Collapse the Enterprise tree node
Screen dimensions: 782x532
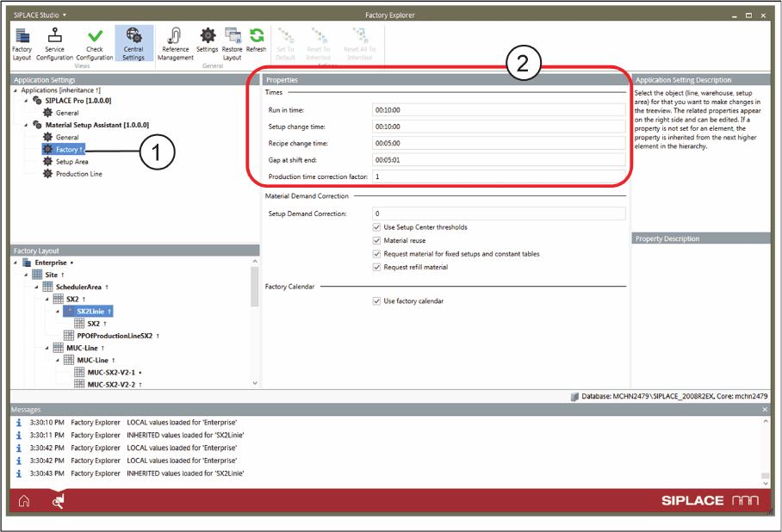point(16,263)
